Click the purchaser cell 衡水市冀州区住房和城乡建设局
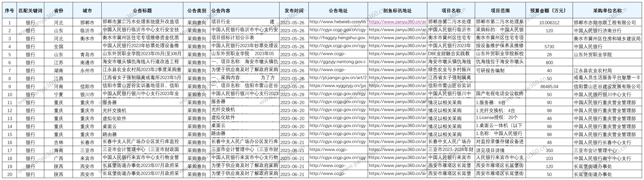Screen dimensions: 644x180 point(607,39)
